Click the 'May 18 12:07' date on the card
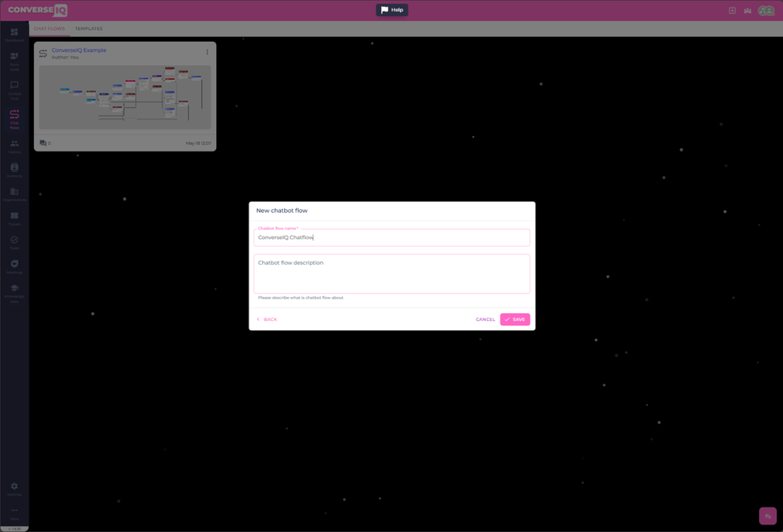The width and height of the screenshot is (783, 532). 198,143
